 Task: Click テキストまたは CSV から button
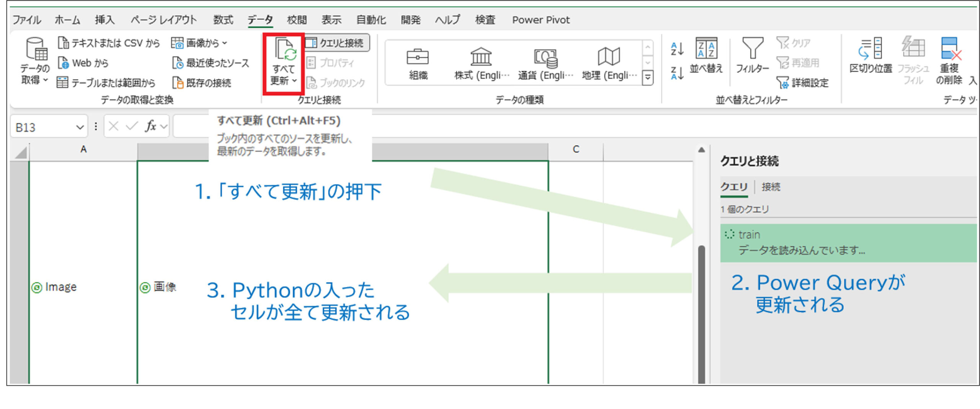click(108, 43)
